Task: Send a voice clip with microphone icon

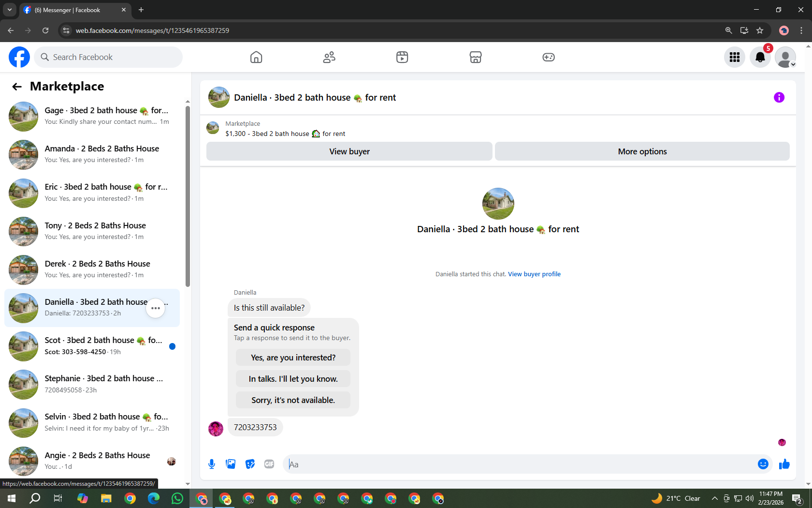Action: pos(212,464)
